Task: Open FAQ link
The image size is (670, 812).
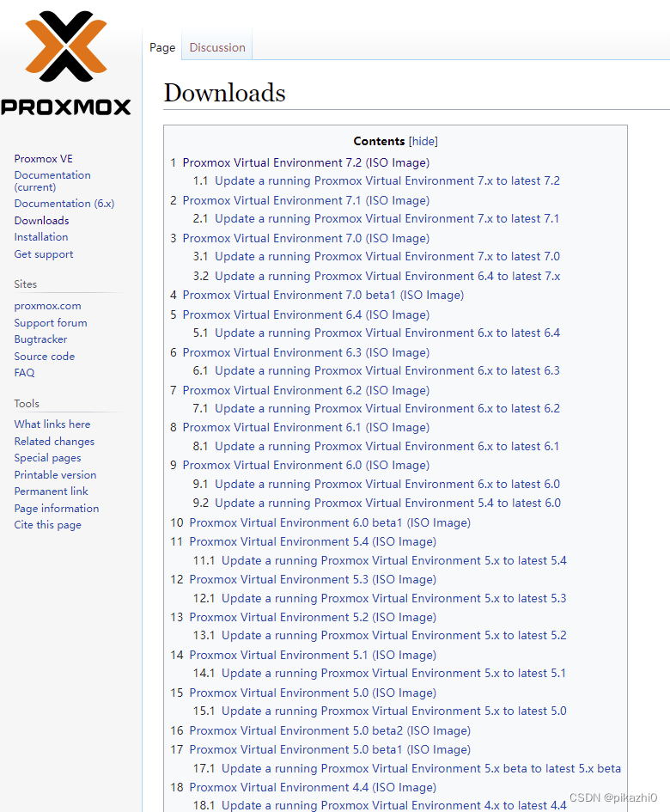Action: 24,373
